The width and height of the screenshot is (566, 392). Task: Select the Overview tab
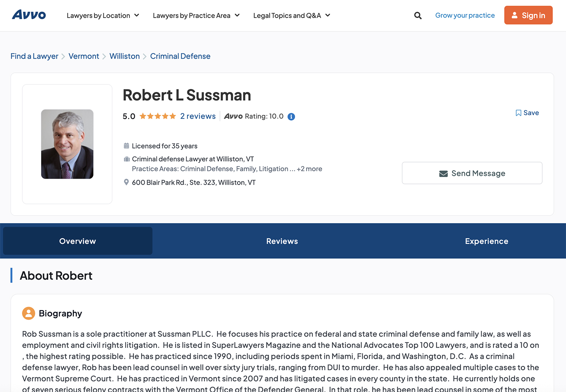78,241
